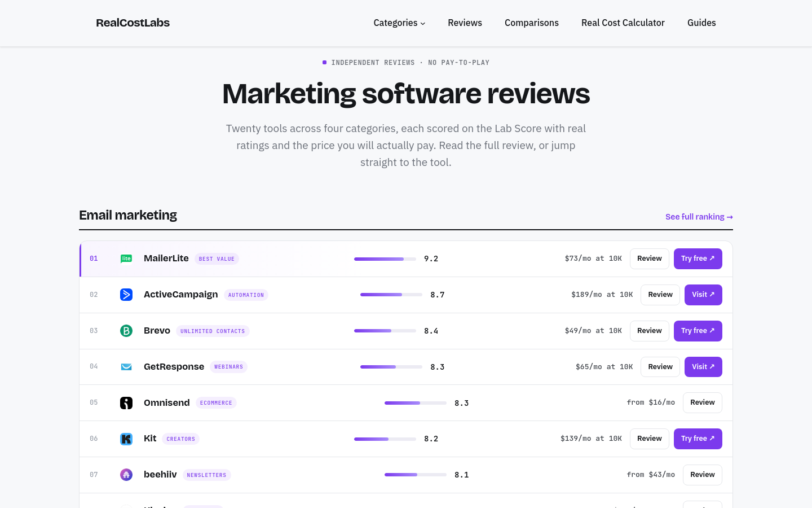The image size is (812, 508).
Task: Open the Kit Review button
Action: click(650, 439)
